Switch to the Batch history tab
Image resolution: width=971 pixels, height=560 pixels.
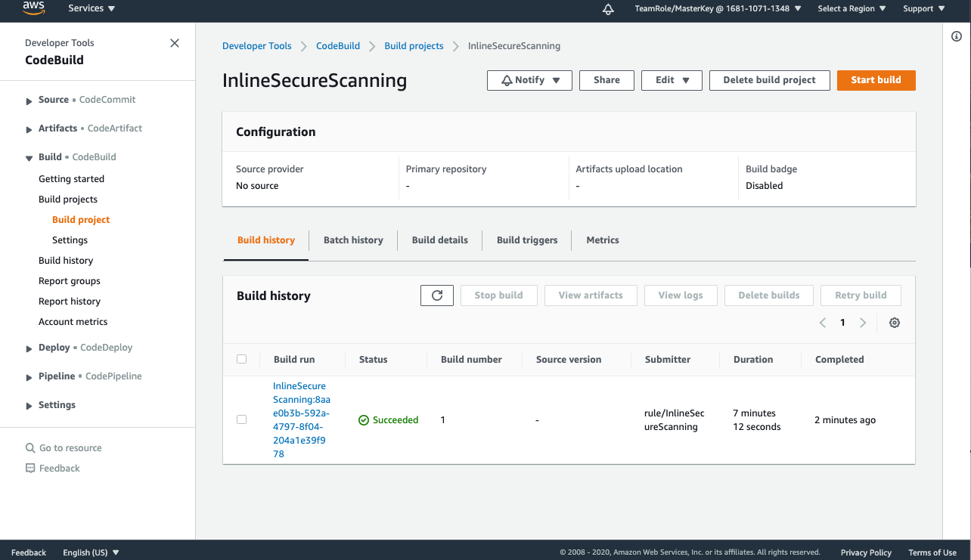(353, 240)
